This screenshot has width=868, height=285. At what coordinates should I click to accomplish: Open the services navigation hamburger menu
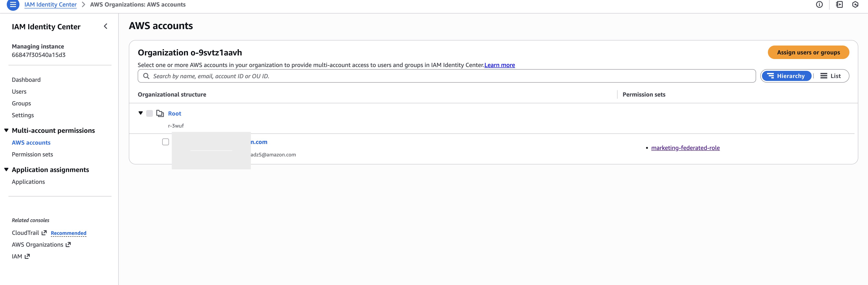13,5
